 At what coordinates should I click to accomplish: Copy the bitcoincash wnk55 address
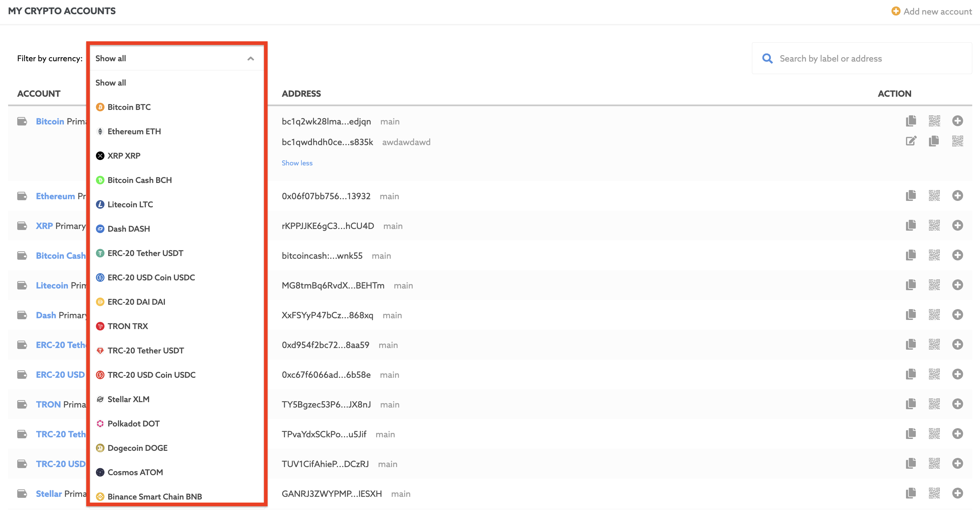pyautogui.click(x=911, y=255)
